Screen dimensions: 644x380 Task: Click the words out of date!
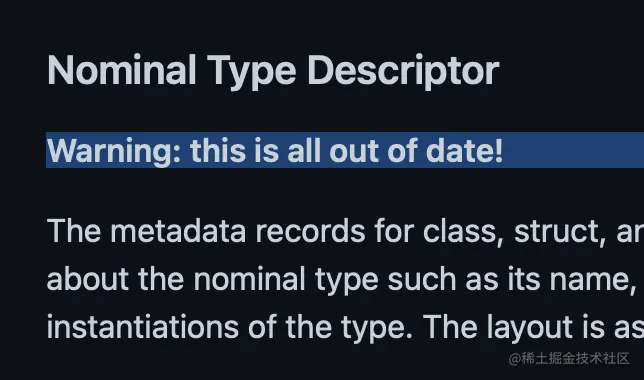click(x=416, y=151)
